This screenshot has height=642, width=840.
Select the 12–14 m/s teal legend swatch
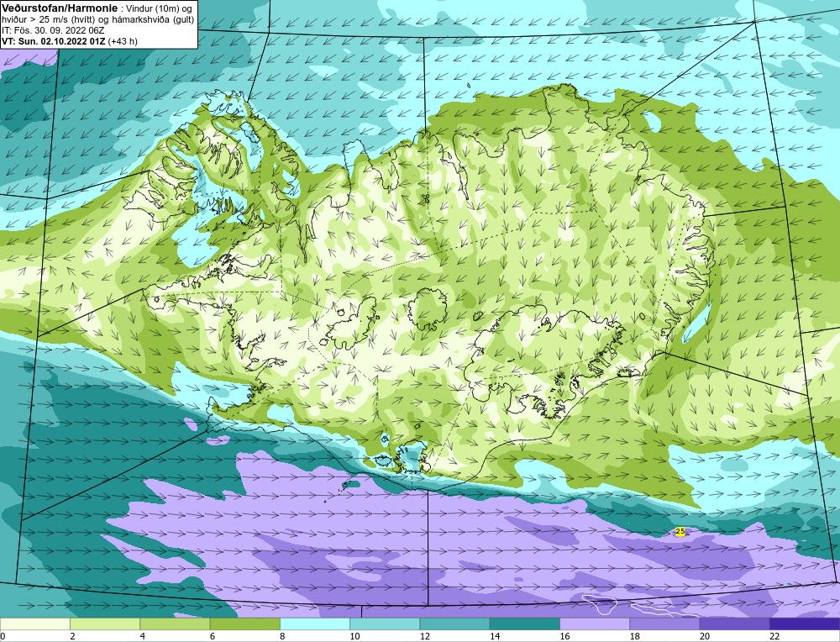pyautogui.click(x=454, y=624)
